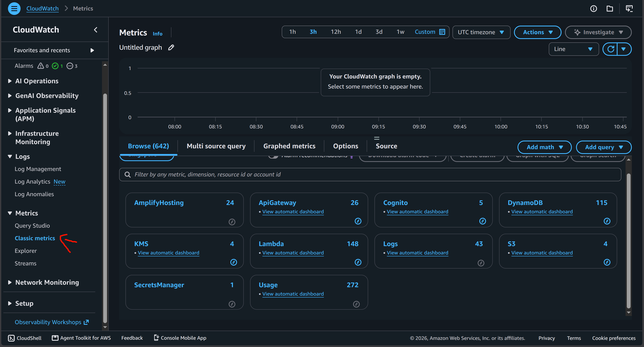Expand the Setup section
This screenshot has height=347, width=644.
click(10, 304)
